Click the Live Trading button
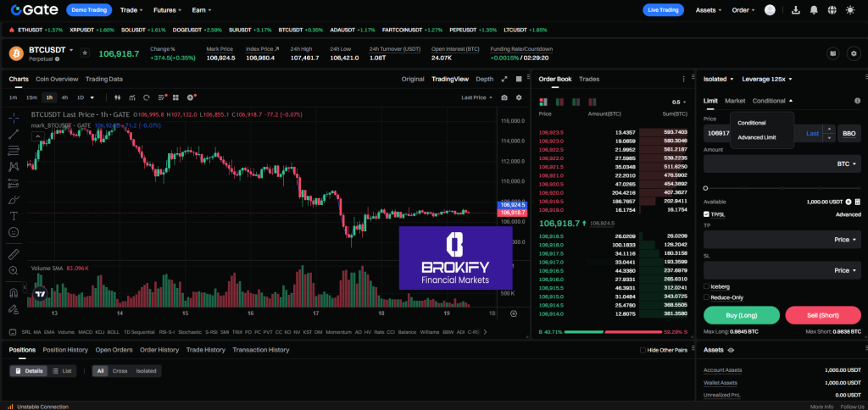The height and width of the screenshot is (410, 868). click(663, 10)
